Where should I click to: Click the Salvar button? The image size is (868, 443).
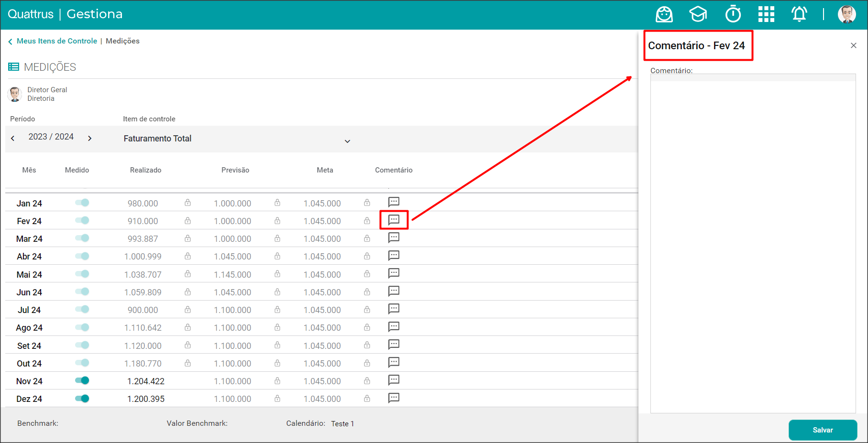(x=823, y=430)
